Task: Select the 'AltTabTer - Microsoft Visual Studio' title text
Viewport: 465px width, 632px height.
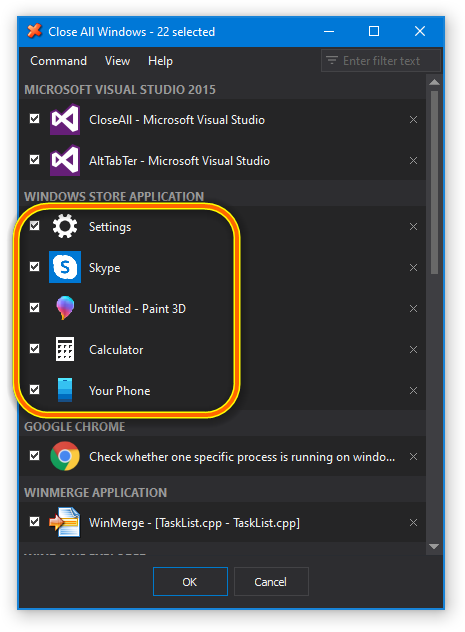Action: tap(179, 161)
